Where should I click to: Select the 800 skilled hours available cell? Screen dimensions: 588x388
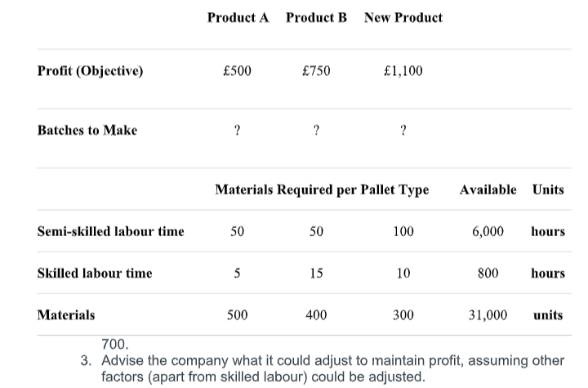click(x=488, y=273)
